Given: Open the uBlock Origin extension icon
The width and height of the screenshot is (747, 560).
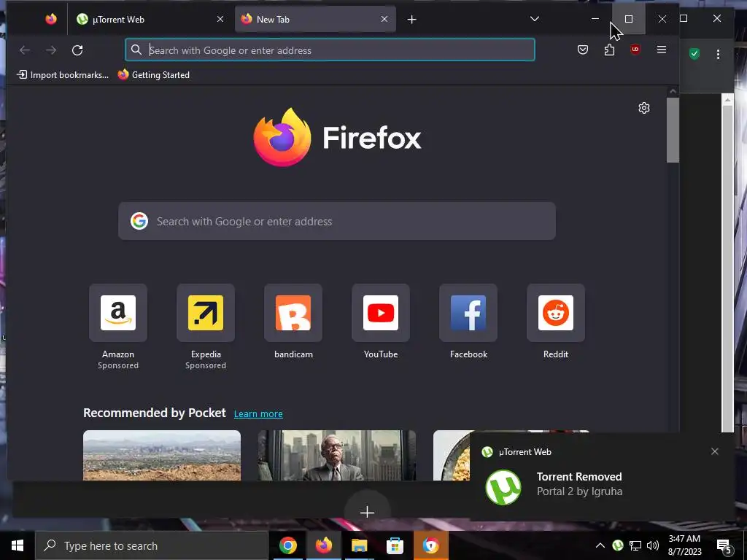Looking at the screenshot, I should (635, 50).
